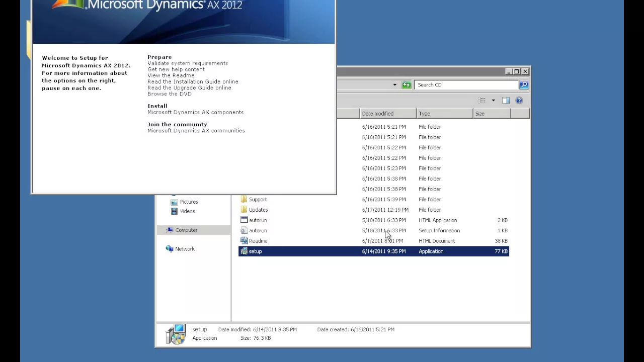Click Date created value in details pane
The image size is (644, 362).
click(x=372, y=330)
